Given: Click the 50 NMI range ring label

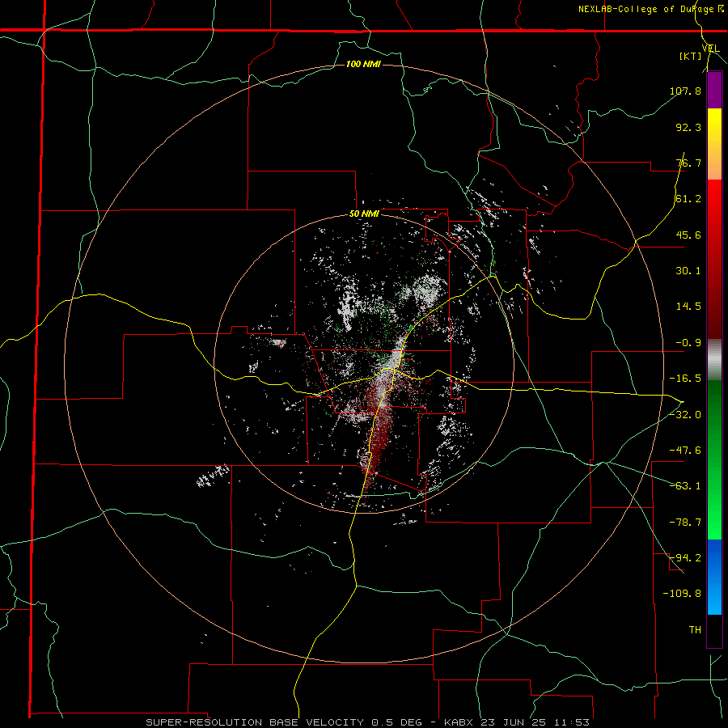Looking at the screenshot, I should [x=364, y=214].
